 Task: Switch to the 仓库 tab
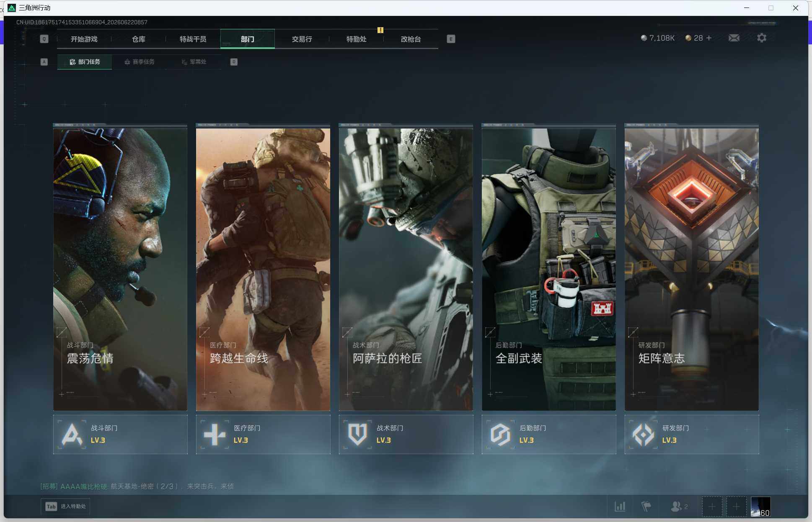pos(138,39)
